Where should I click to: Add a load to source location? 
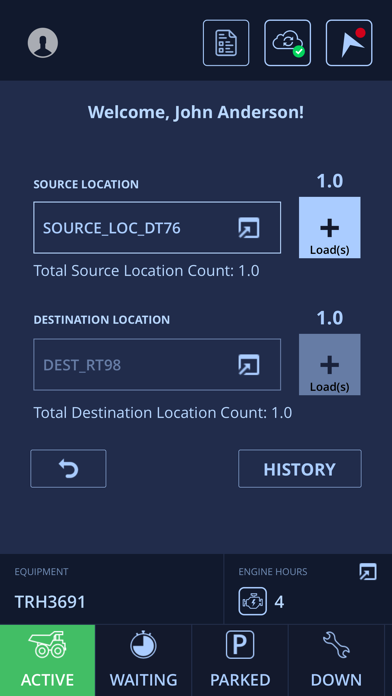(329, 227)
